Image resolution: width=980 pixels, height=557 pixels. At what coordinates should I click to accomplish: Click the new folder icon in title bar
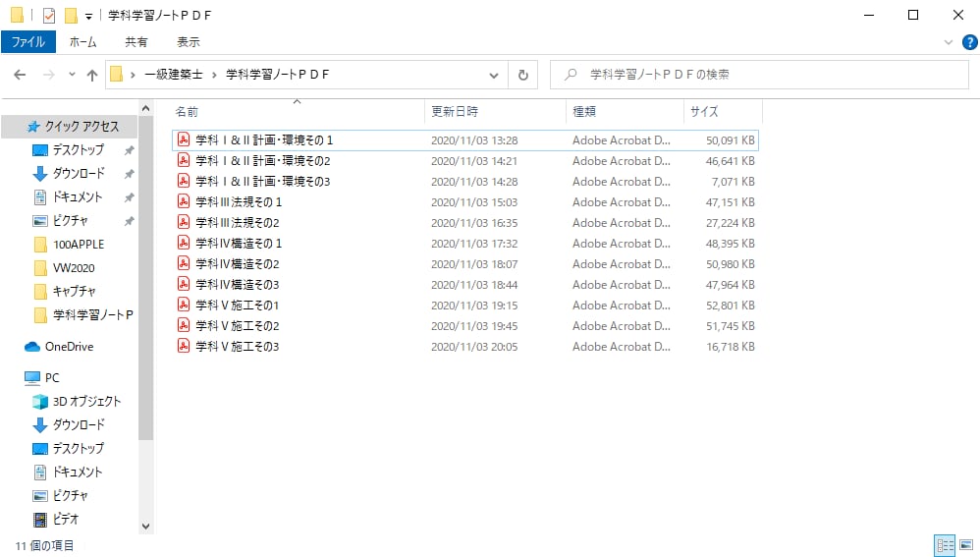(x=72, y=15)
